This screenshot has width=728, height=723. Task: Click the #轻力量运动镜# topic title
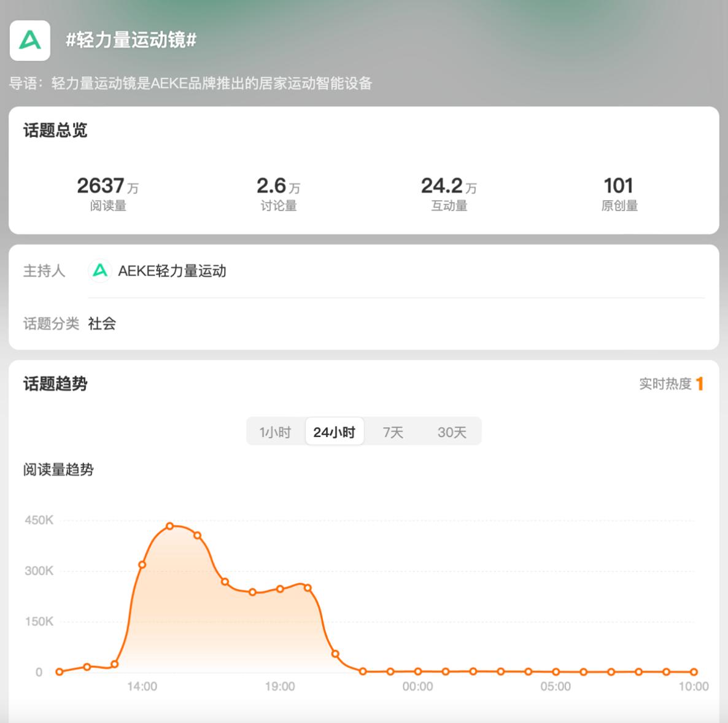[131, 41]
